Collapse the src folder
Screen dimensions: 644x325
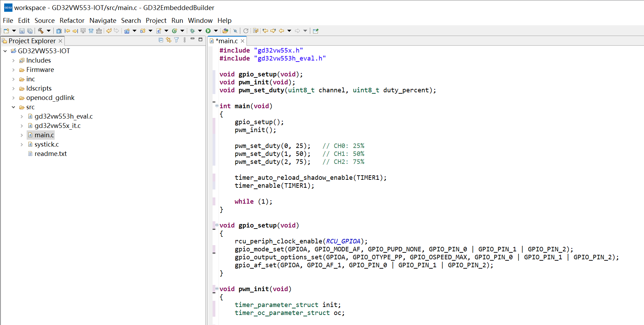click(14, 107)
